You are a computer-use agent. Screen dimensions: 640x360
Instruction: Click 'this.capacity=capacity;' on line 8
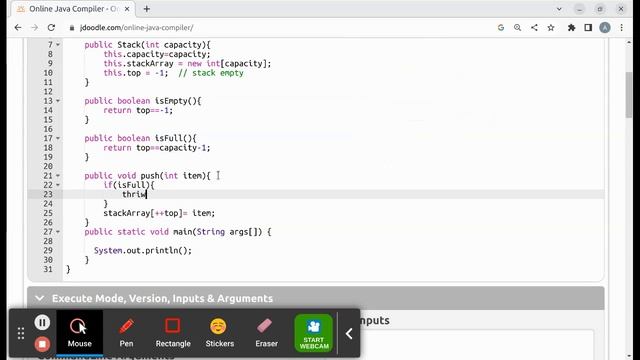157,54
